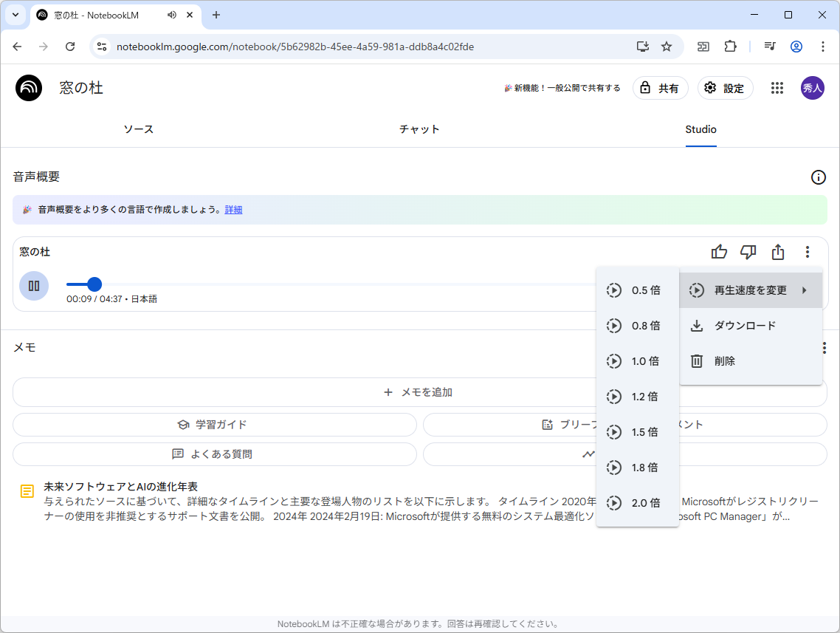Adjust the audio playback progress slider

point(94,284)
